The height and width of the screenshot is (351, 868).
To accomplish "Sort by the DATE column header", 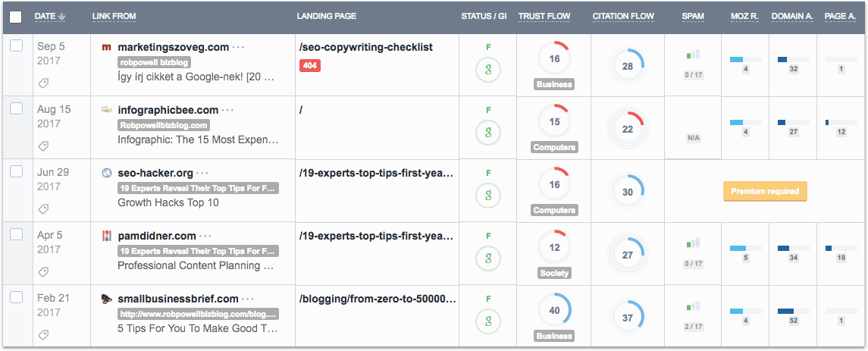I will [x=50, y=17].
